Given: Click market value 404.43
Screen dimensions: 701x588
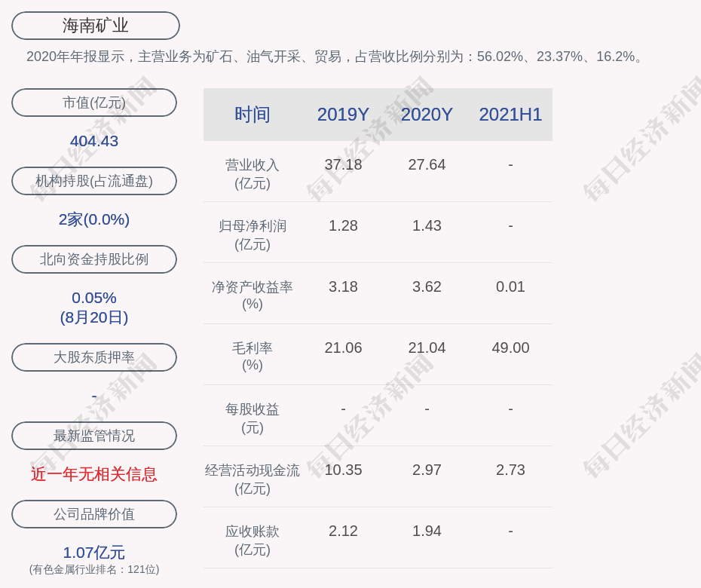Looking at the screenshot, I should [94, 141].
